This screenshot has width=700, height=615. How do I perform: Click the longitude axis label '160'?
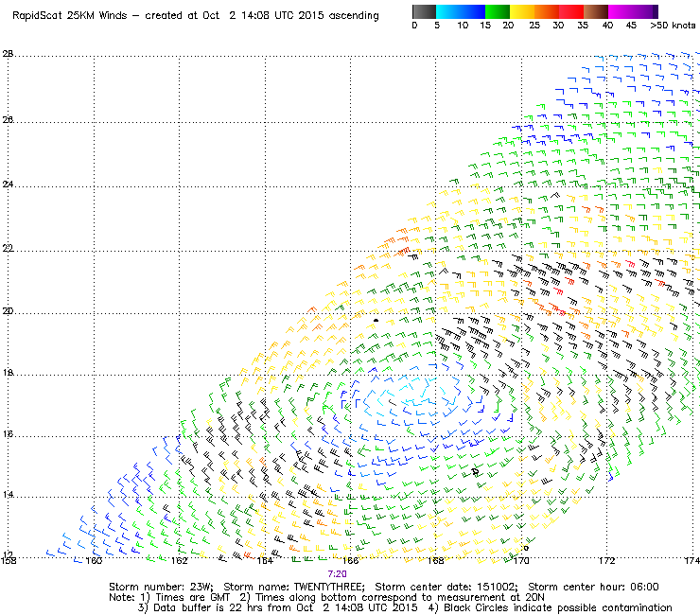point(94,560)
